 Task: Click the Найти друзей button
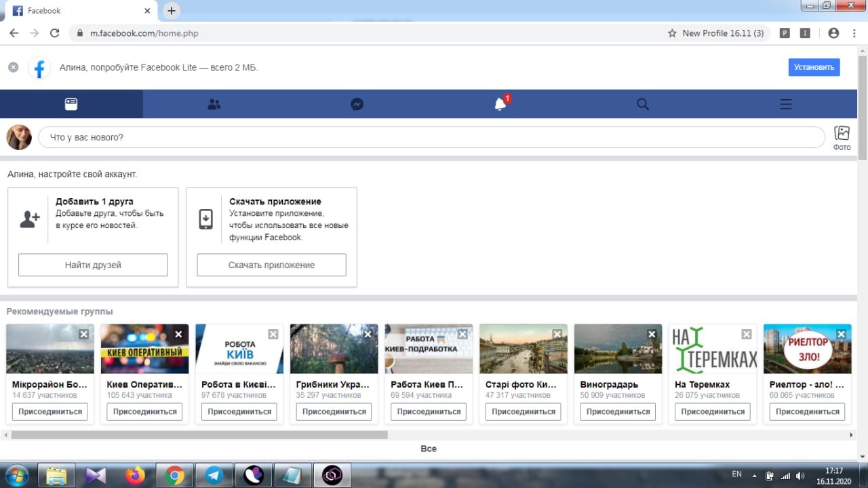[x=93, y=265]
